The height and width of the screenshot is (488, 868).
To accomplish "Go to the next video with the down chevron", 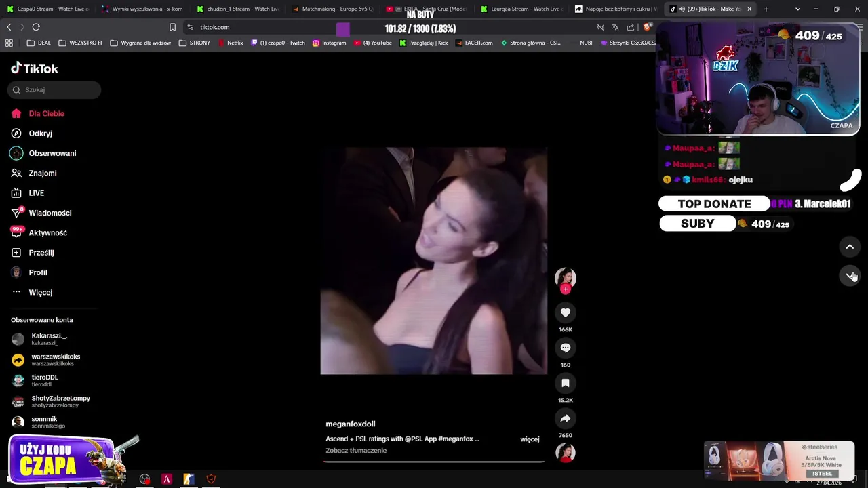I will [850, 275].
